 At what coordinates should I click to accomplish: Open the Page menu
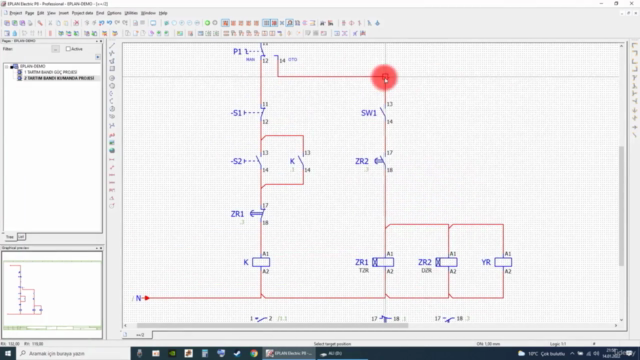29,13
